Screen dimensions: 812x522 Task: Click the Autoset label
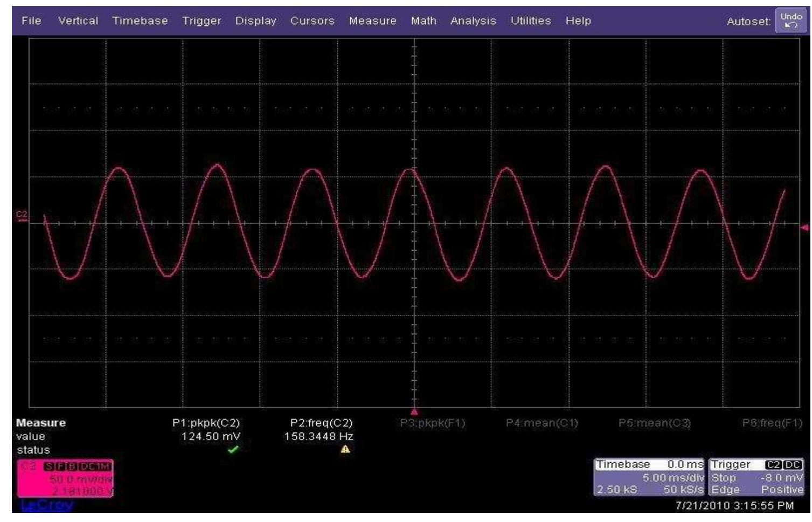pos(749,22)
